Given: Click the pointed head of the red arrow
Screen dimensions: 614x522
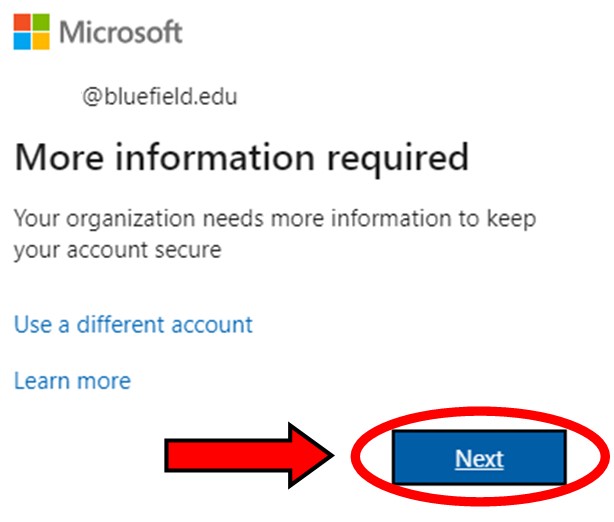Looking at the screenshot, I should click(x=311, y=455).
